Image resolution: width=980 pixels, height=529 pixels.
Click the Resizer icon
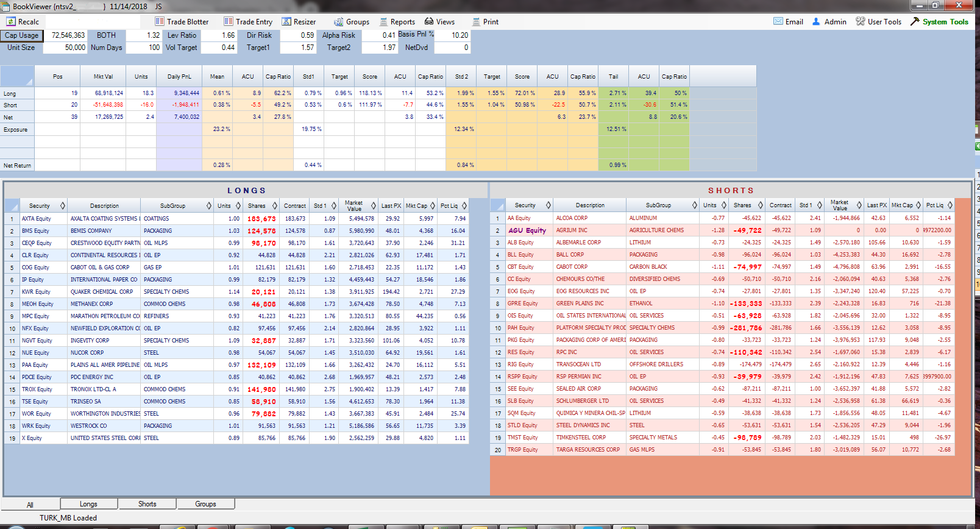286,21
